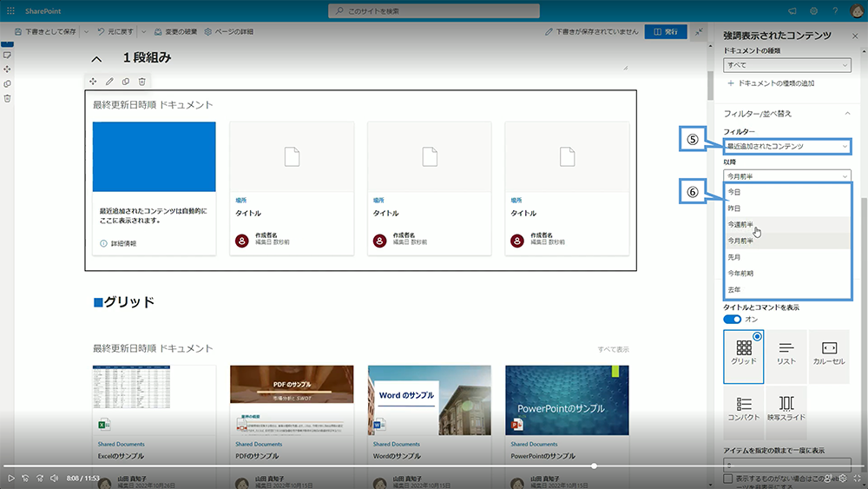Open the 以降 今月前半 dropdown
The height and width of the screenshot is (489, 868).
pos(786,176)
